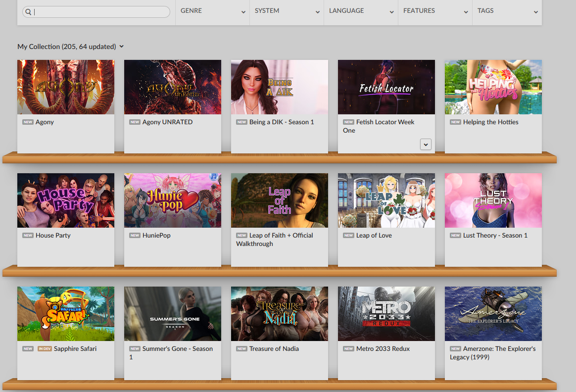The image size is (576, 392).
Task: Click the NEW badge beside Lust Theory
Action: pyautogui.click(x=456, y=235)
